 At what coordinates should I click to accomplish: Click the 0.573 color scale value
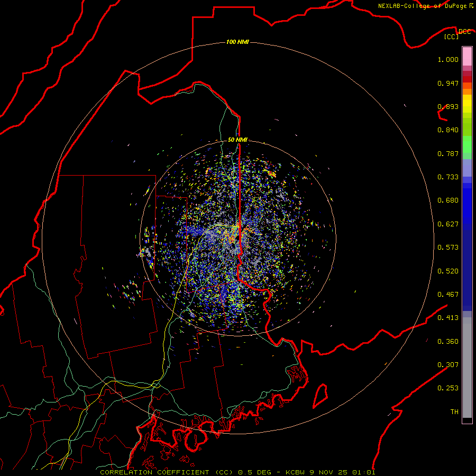tap(448, 248)
